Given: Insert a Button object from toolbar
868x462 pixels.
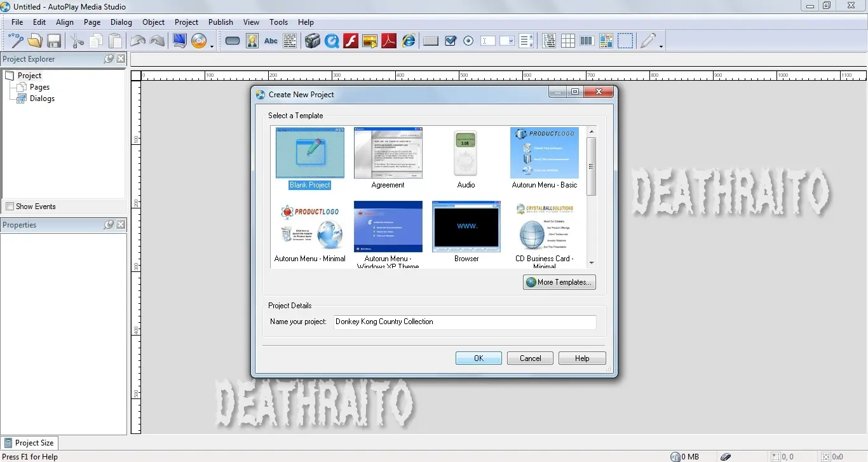Looking at the screenshot, I should click(233, 41).
